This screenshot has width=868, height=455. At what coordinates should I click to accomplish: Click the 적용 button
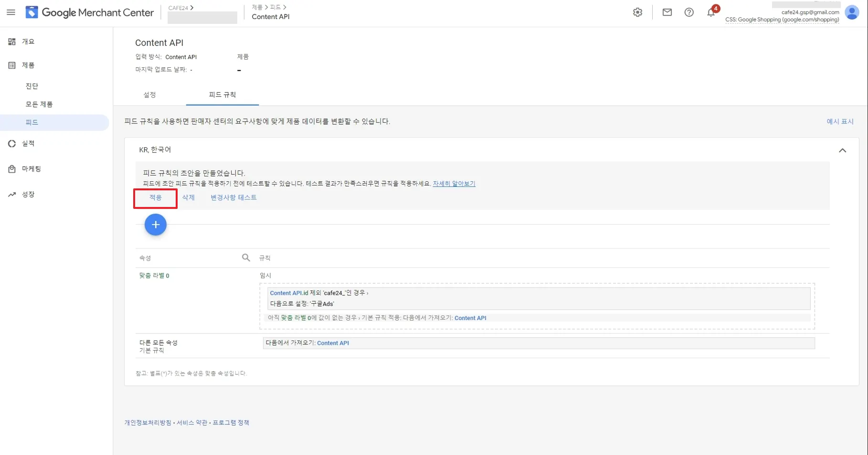coord(156,198)
